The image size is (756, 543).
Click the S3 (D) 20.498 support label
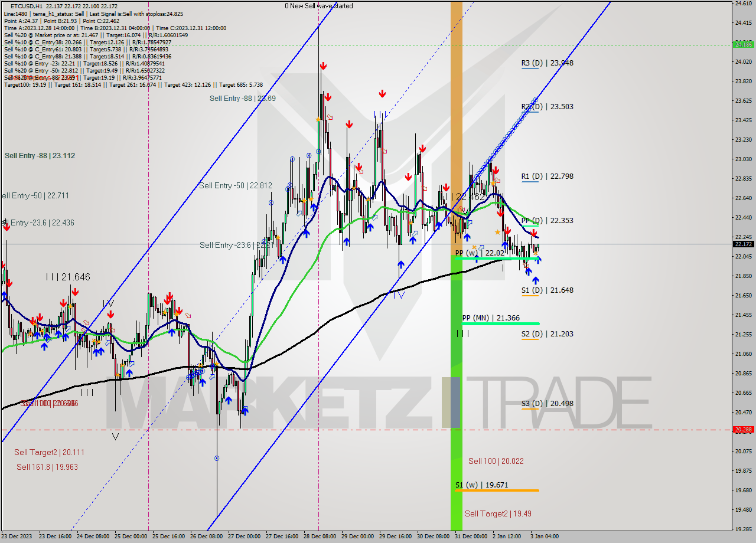point(547,404)
